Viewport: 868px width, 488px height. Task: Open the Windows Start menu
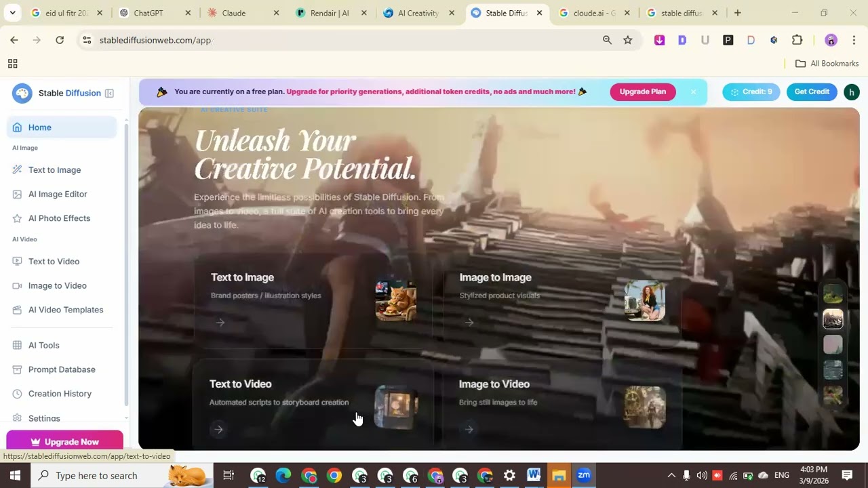(x=15, y=475)
